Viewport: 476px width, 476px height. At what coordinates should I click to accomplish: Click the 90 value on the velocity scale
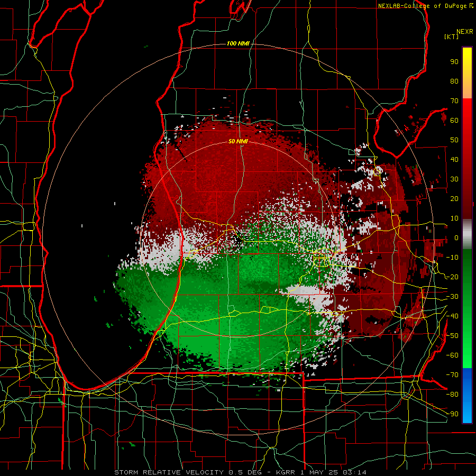click(454, 62)
